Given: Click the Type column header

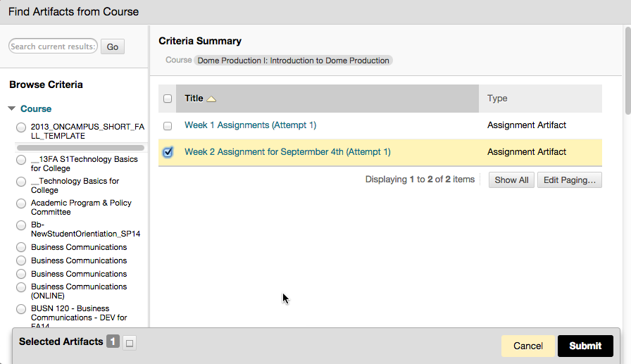Looking at the screenshot, I should click(x=497, y=99).
